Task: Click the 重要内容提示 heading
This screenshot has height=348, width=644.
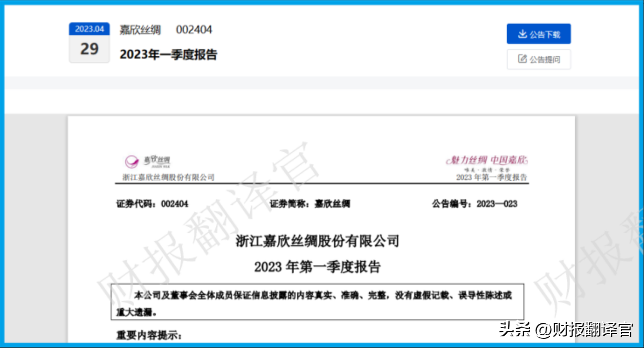Action: (x=150, y=336)
